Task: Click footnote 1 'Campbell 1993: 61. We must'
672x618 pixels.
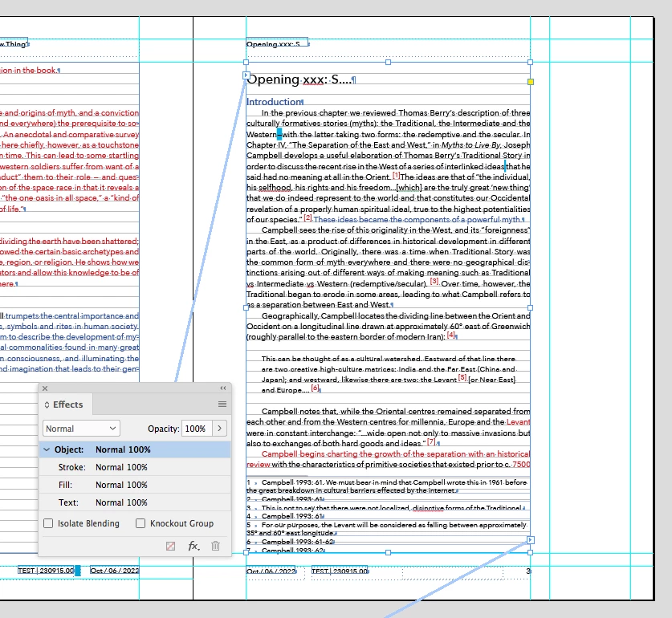Action: click(306, 482)
